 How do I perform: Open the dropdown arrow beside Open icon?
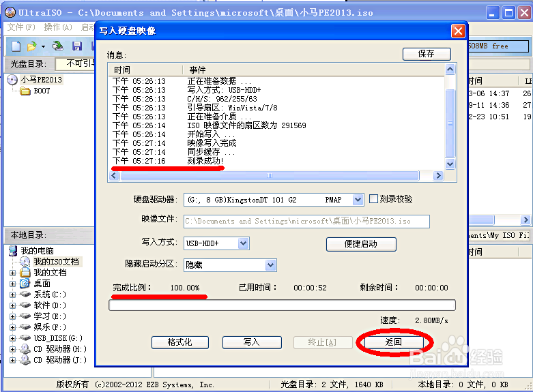[43, 46]
